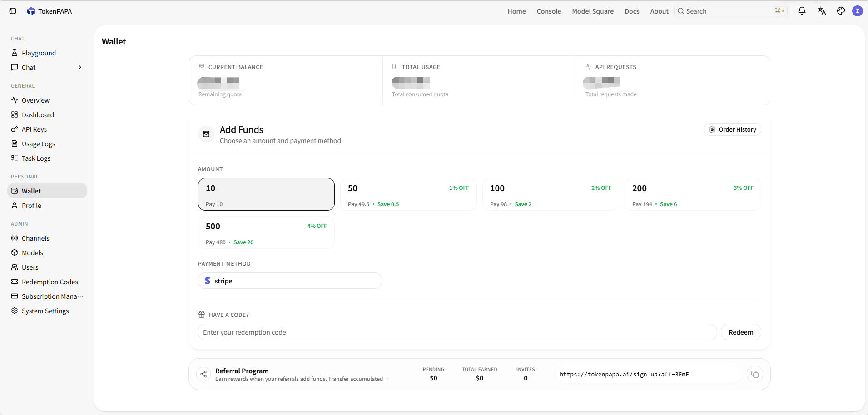Screen dimensions: 868x415
Task: Click "Total requests made" text
Action: point(611,94)
